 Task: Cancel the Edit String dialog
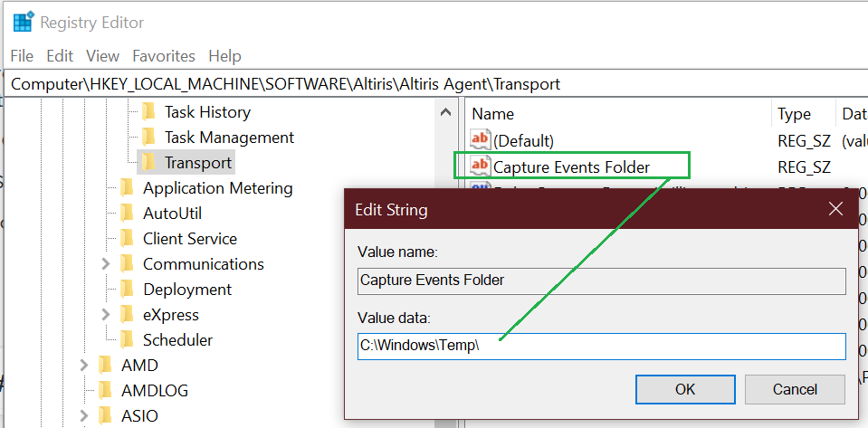(x=795, y=389)
